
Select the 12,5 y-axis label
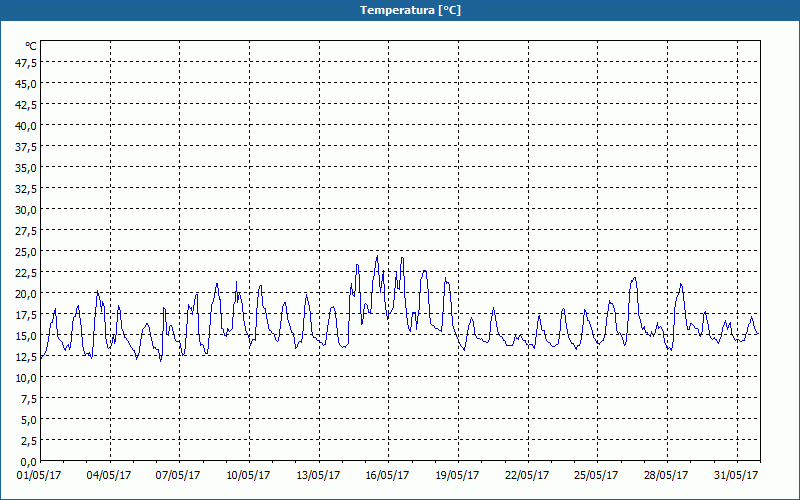pyautogui.click(x=27, y=357)
